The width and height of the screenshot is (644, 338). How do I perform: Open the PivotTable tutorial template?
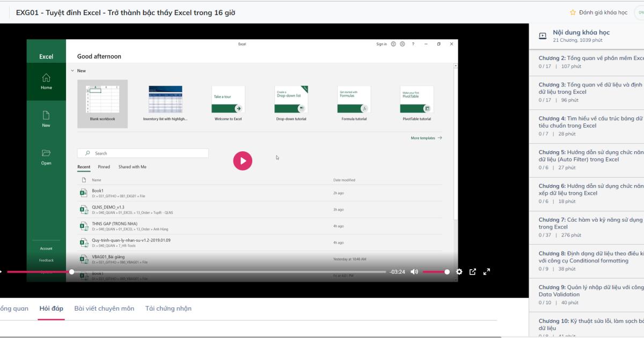[x=417, y=104]
